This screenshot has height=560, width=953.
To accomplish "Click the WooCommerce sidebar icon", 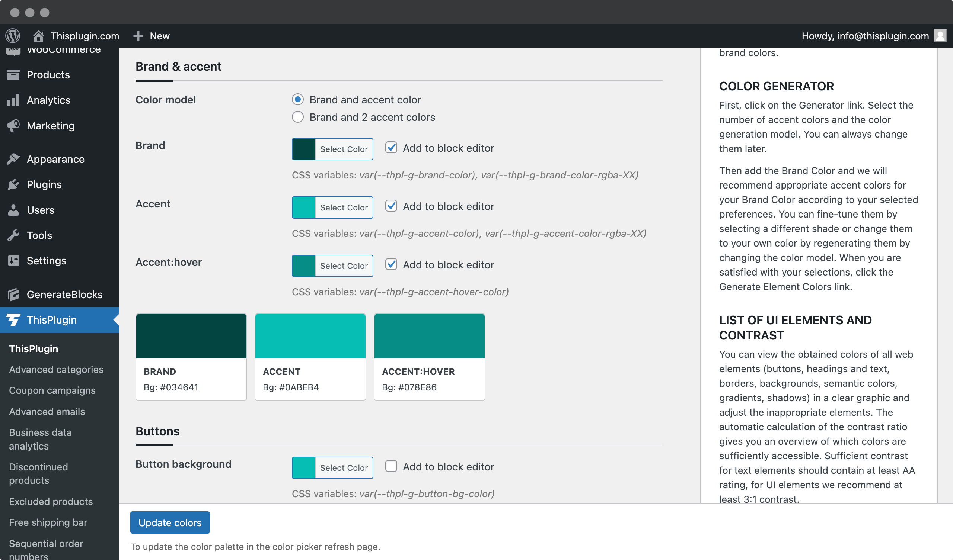I will (13, 50).
